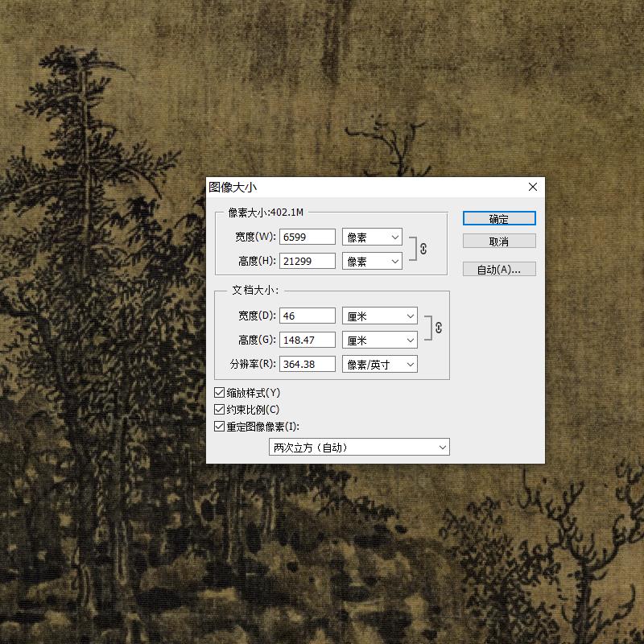Toggle the 重定图像像素(I) checkbox
The image size is (644, 644).
coord(219,427)
